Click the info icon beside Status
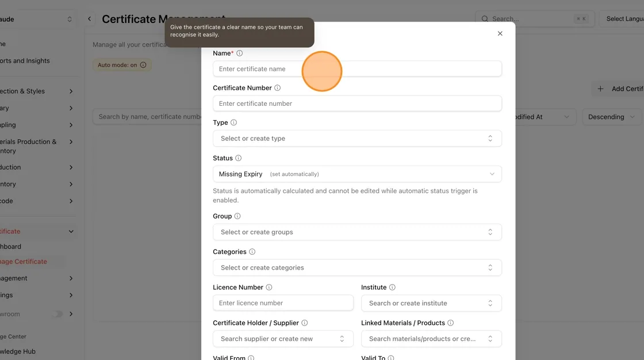 (x=238, y=158)
